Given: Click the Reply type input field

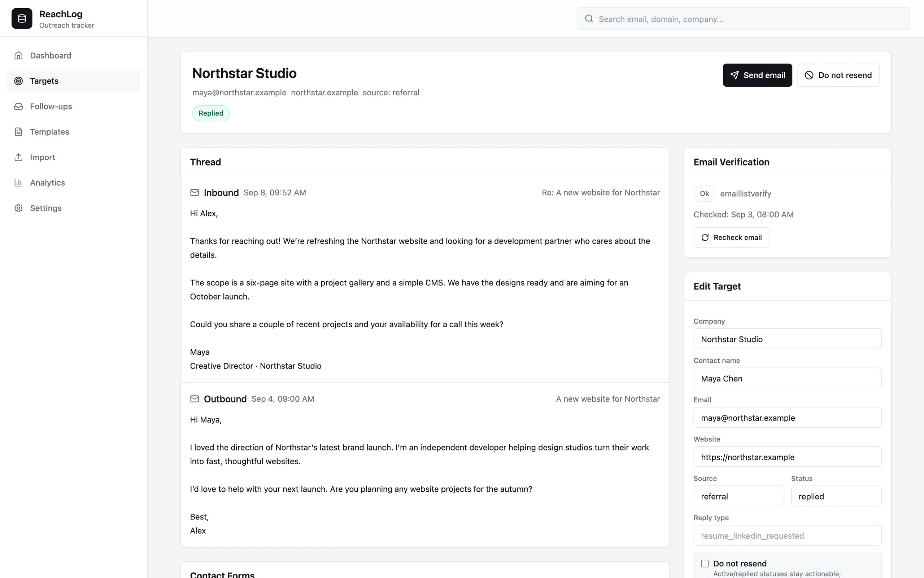Looking at the screenshot, I should coord(787,536).
